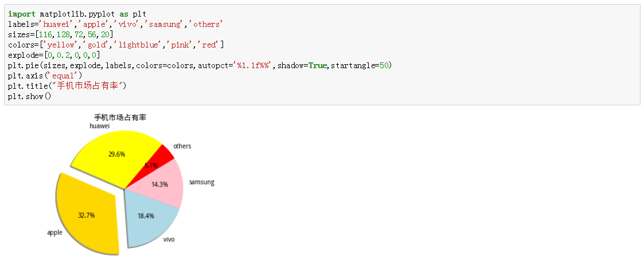Click the "vivo" label below the chart
Image resolution: width=644 pixels, height=268 pixels.
tap(169, 239)
